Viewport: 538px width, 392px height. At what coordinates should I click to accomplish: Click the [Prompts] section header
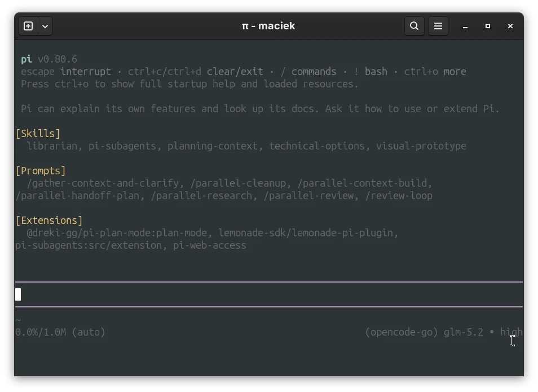pyautogui.click(x=41, y=171)
